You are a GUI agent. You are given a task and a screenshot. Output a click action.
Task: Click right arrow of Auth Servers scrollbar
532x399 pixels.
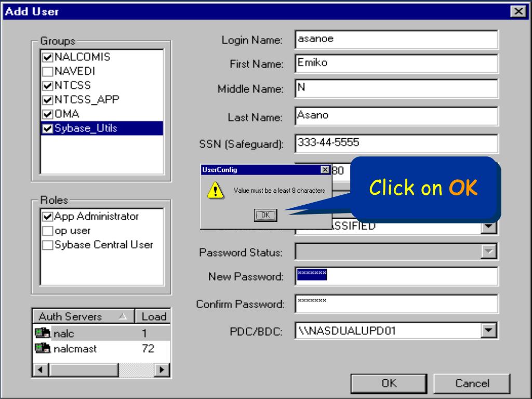click(x=163, y=370)
